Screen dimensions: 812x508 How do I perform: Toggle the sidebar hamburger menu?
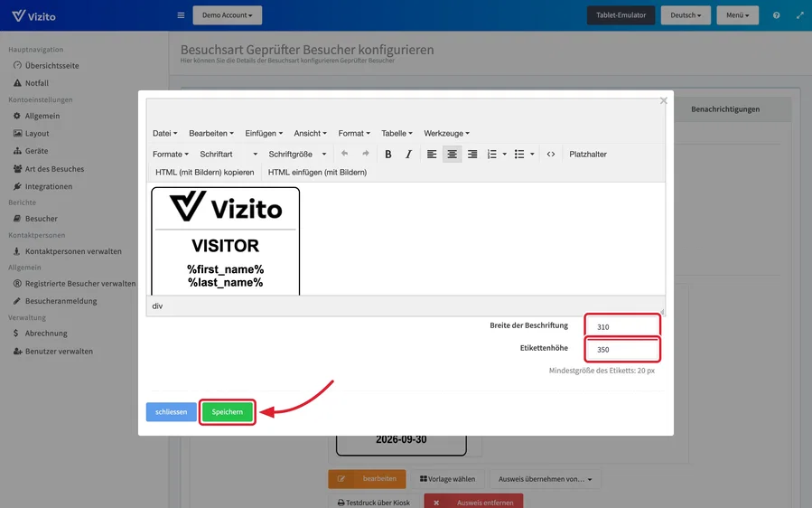click(x=181, y=15)
